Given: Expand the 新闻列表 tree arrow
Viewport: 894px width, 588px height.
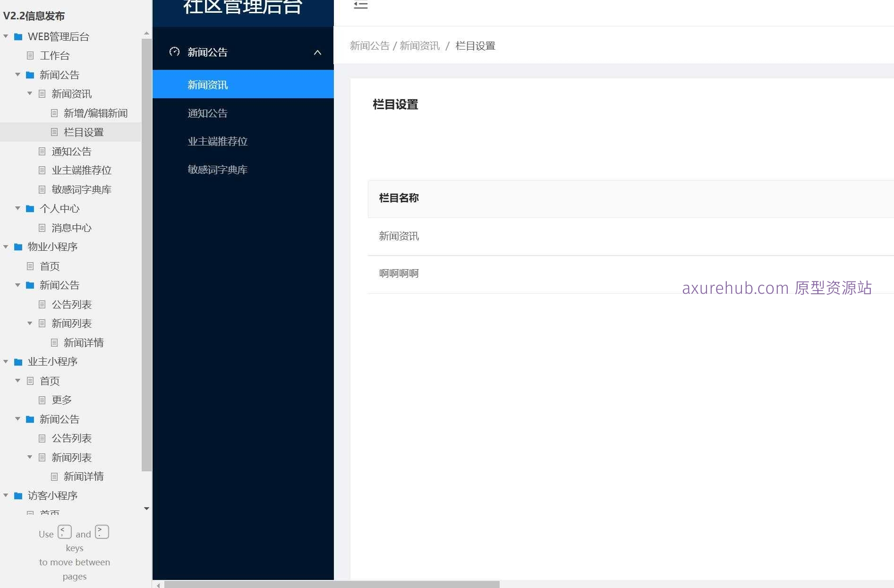Looking at the screenshot, I should (x=30, y=324).
